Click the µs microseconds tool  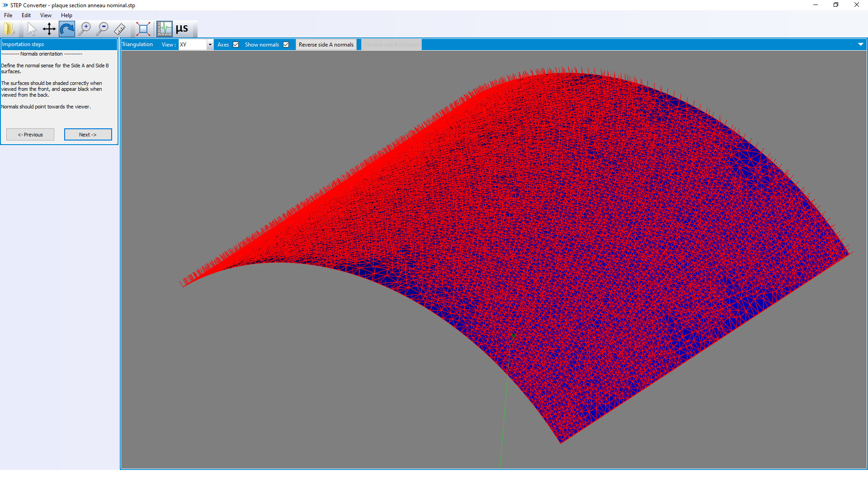(182, 28)
